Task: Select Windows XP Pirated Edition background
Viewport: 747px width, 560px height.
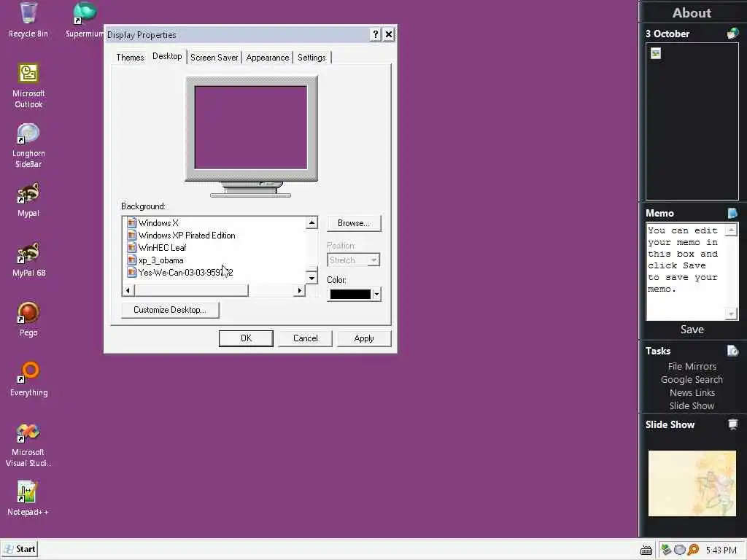Action: click(186, 236)
